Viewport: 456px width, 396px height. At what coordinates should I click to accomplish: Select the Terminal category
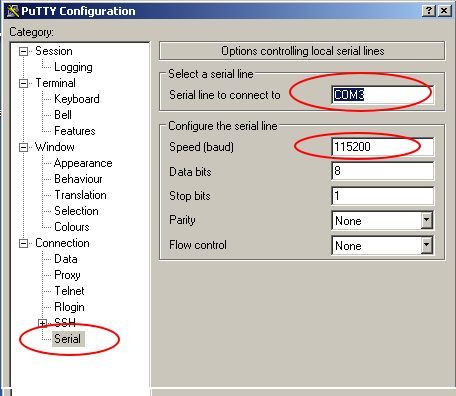[x=55, y=83]
